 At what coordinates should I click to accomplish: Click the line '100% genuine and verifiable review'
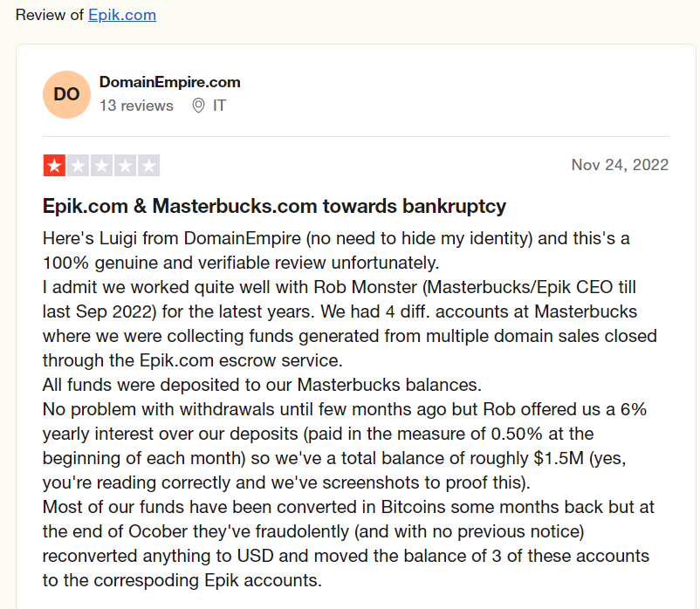[241, 263]
